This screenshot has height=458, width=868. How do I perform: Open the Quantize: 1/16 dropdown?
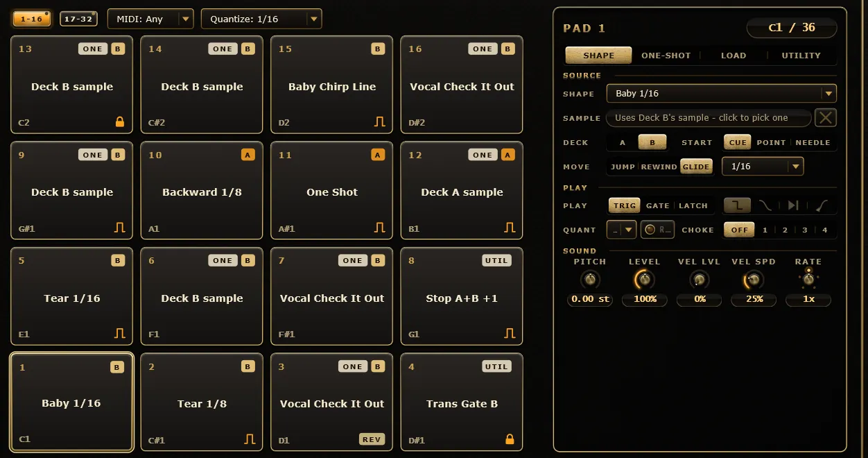click(261, 19)
